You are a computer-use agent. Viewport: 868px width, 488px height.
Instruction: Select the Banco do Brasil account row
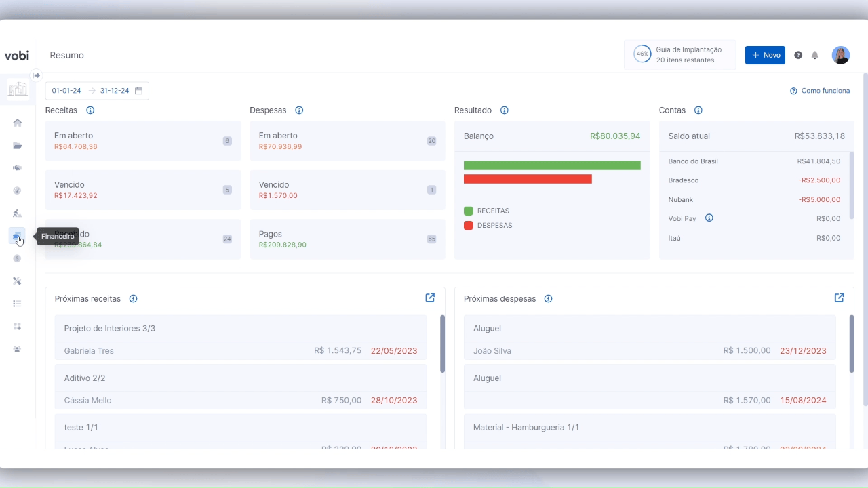click(754, 161)
